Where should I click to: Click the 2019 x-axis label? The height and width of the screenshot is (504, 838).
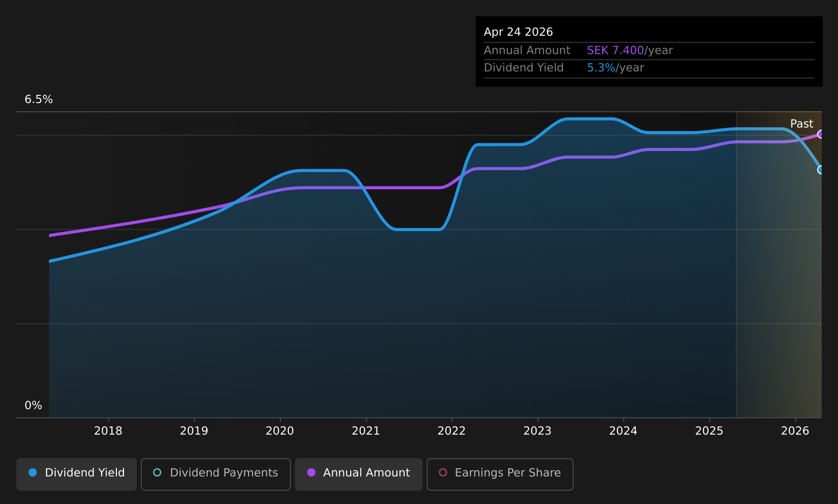click(x=194, y=431)
